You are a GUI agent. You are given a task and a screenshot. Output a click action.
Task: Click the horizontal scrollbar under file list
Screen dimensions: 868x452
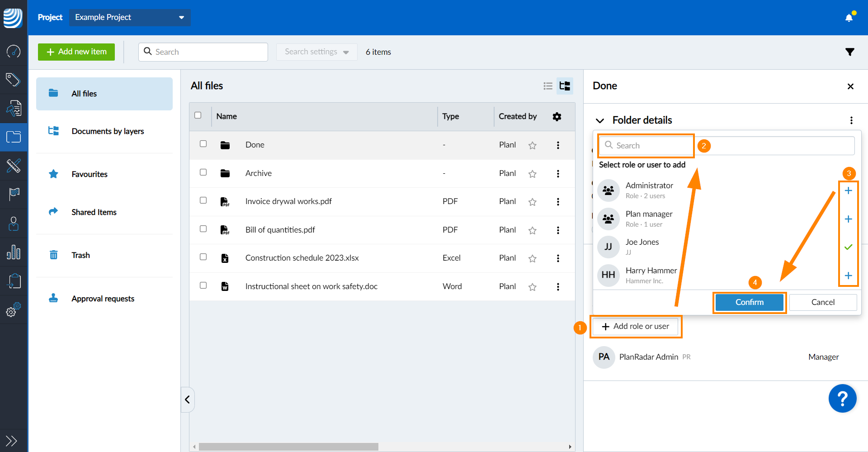pyautogui.click(x=288, y=447)
